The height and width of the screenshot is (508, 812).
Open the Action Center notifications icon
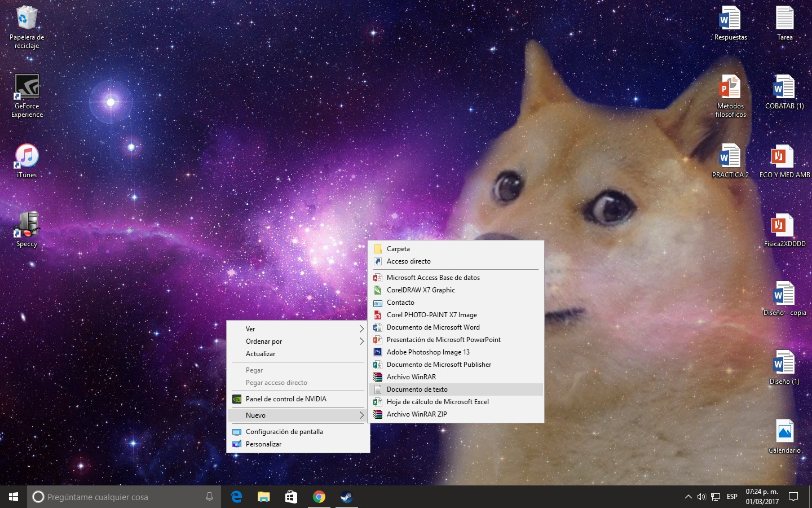pyautogui.click(x=793, y=497)
